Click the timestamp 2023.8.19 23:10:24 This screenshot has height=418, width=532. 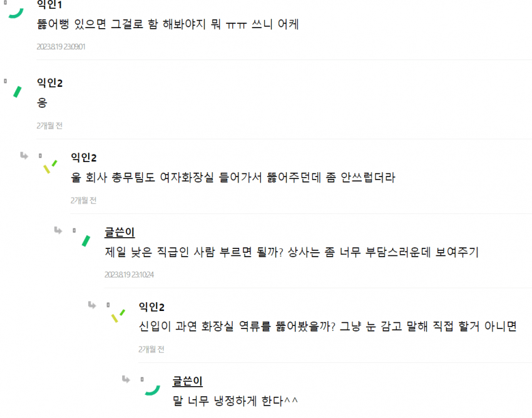[129, 274]
